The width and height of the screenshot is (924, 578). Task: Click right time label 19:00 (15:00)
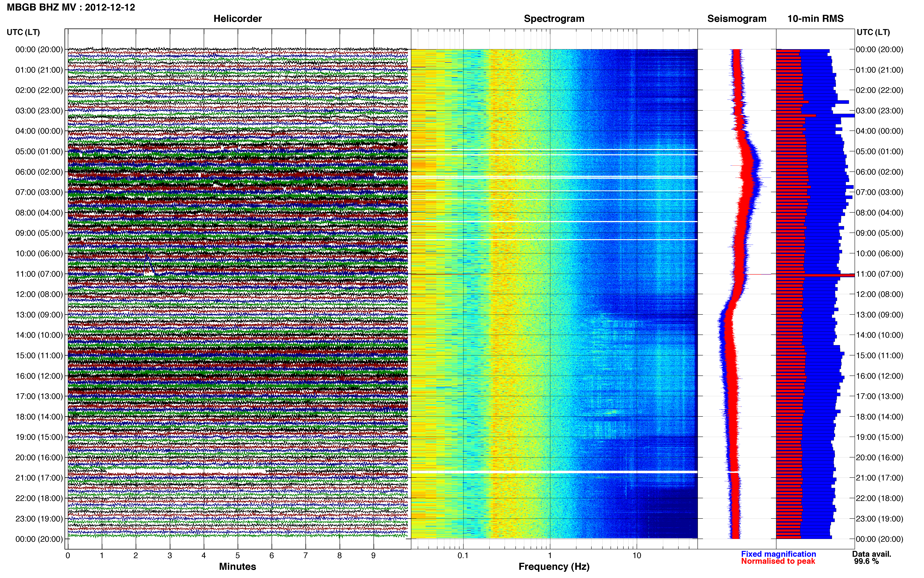pyautogui.click(x=880, y=437)
